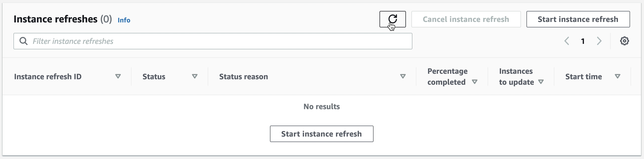Click the Status reason column header
Viewport: 644px width, 159px height.
(244, 77)
